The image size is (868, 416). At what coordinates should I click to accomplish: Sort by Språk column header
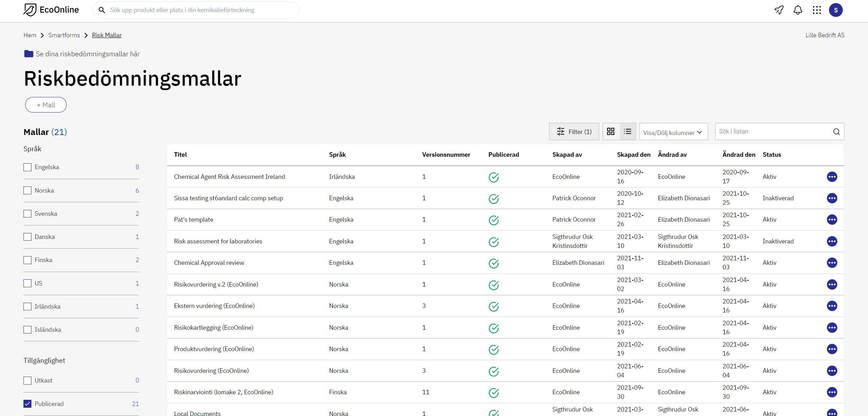coord(337,155)
